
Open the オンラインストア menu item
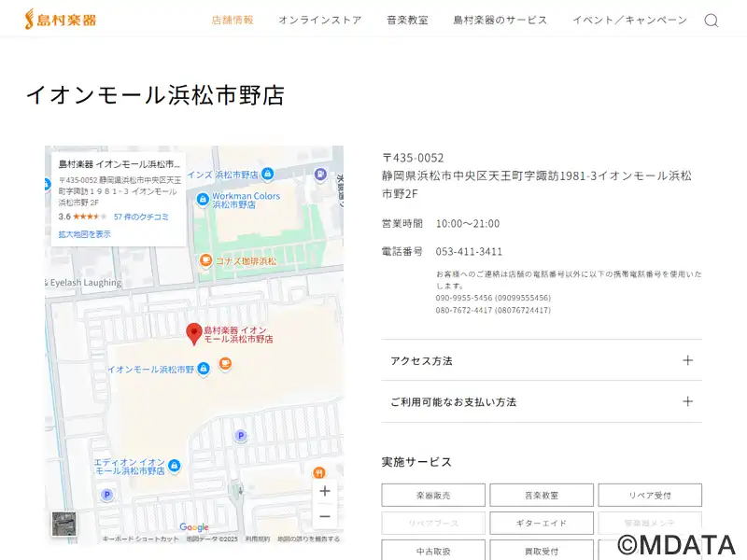(x=320, y=20)
